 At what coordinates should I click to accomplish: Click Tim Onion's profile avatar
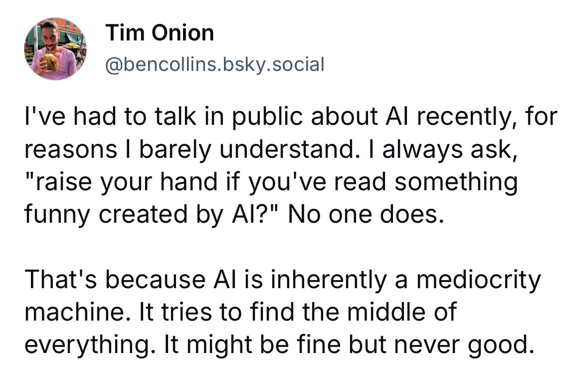[x=55, y=48]
